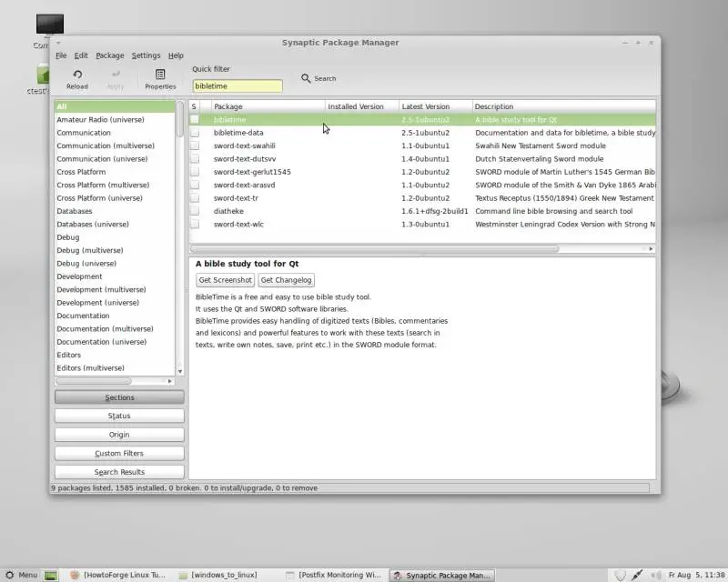Open the Computer monitor icon on the desktop
The image size is (728, 582).
click(x=50, y=25)
